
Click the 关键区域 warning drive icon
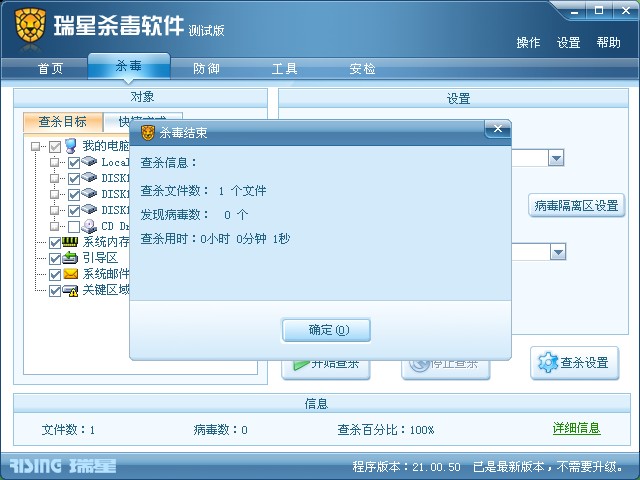click(70, 290)
